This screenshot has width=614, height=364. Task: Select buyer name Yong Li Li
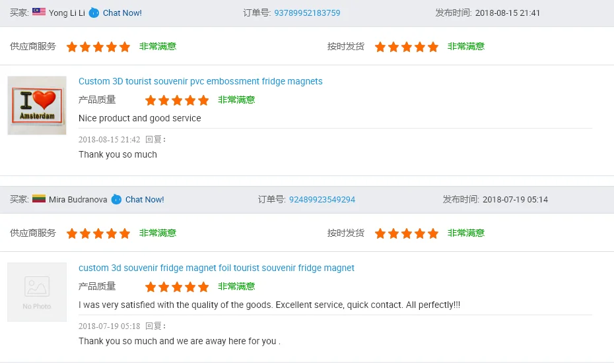(x=67, y=13)
